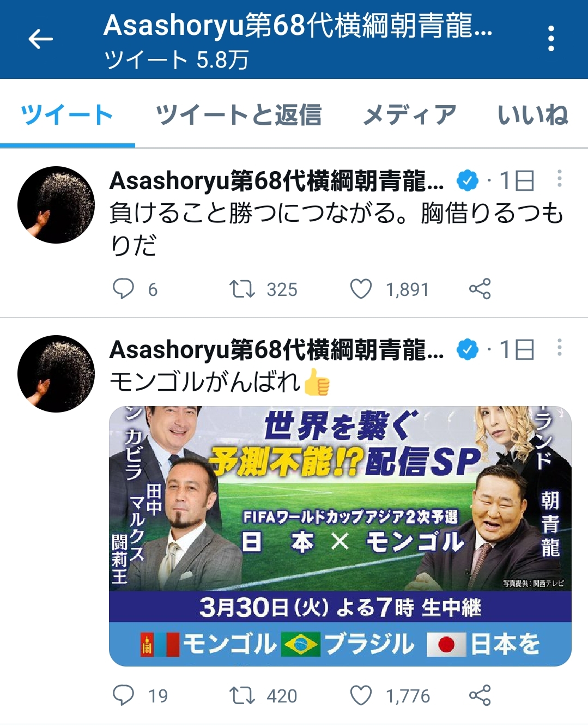Open the profile overflow menu in header
Image resolution: width=588 pixels, height=727 pixels.
551,39
